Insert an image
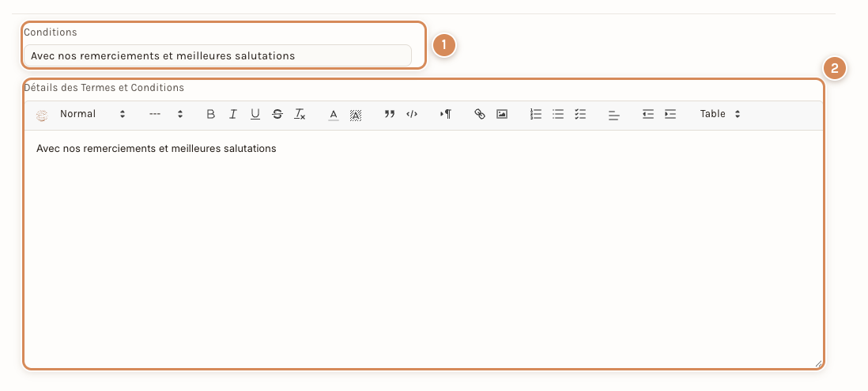 click(501, 114)
